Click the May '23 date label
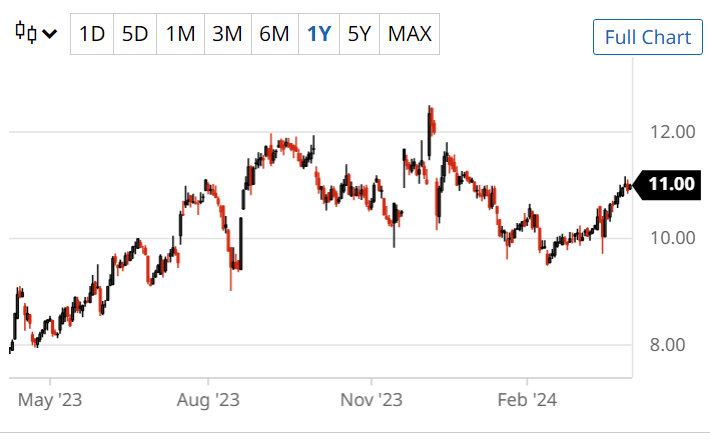The width and height of the screenshot is (710, 441). point(51,400)
